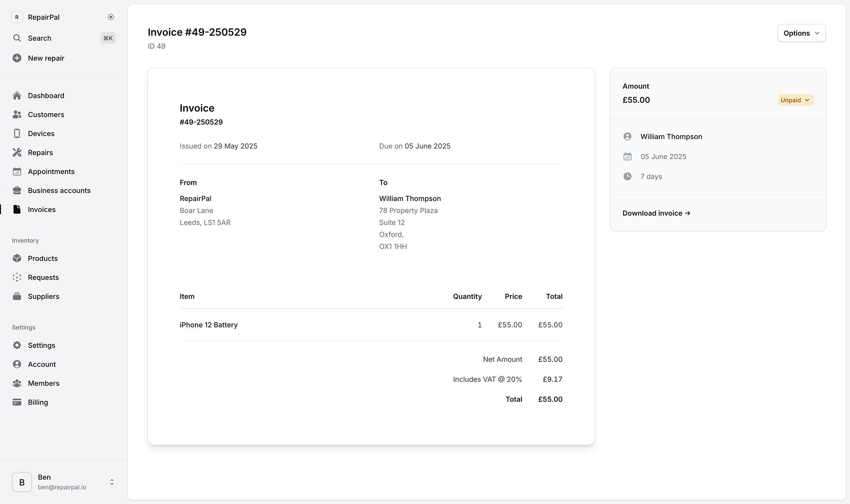
Task: Open the Repairs section
Action: pyautogui.click(x=41, y=152)
